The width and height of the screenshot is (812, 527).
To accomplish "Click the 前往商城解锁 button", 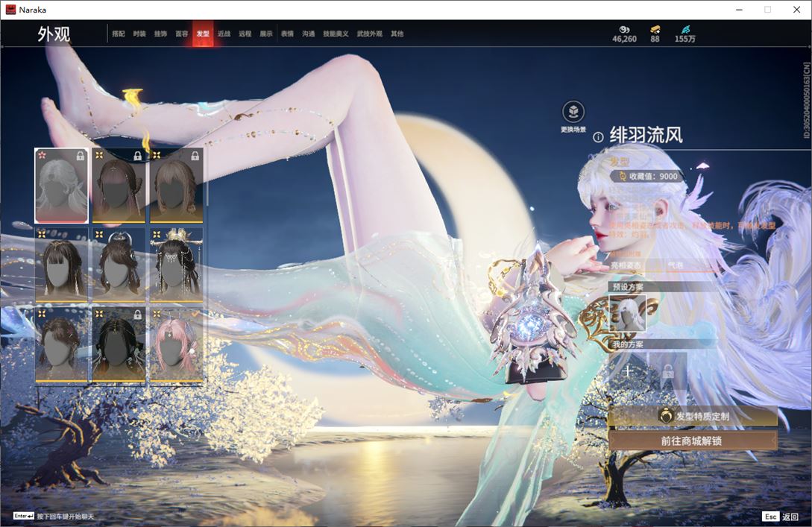I will [x=693, y=441].
